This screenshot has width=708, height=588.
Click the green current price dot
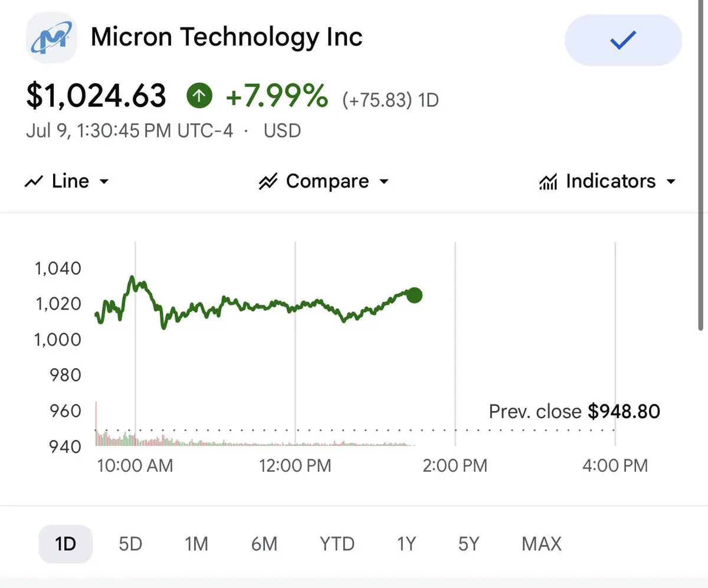[x=414, y=295]
